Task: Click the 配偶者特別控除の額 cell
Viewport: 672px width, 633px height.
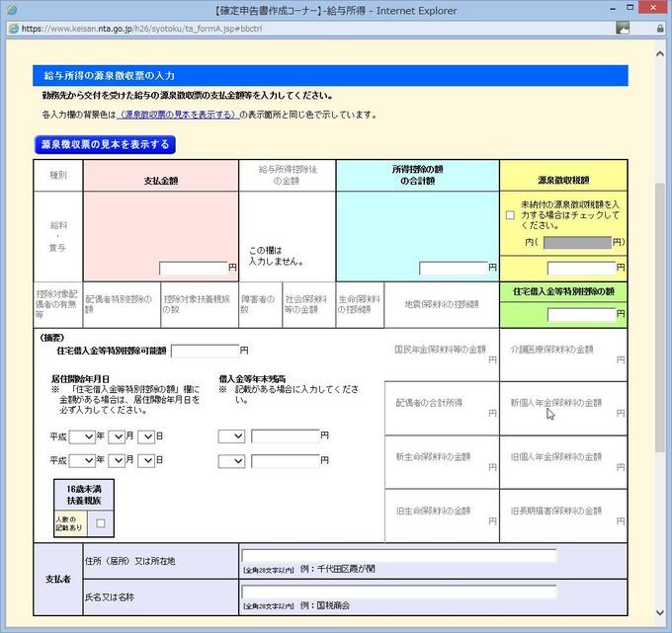Action: click(122, 304)
